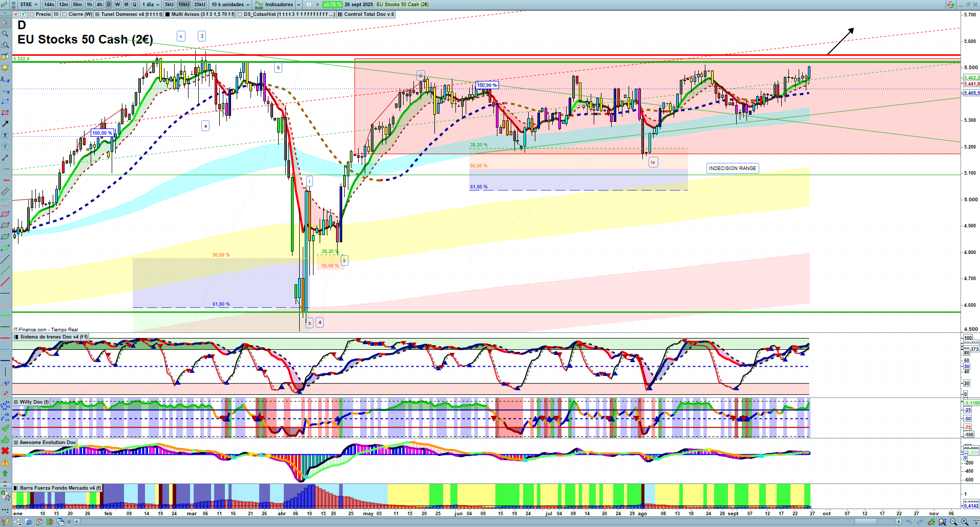
Task: Click the horizontal scrollbar at chart bottom
Action: tap(487, 522)
